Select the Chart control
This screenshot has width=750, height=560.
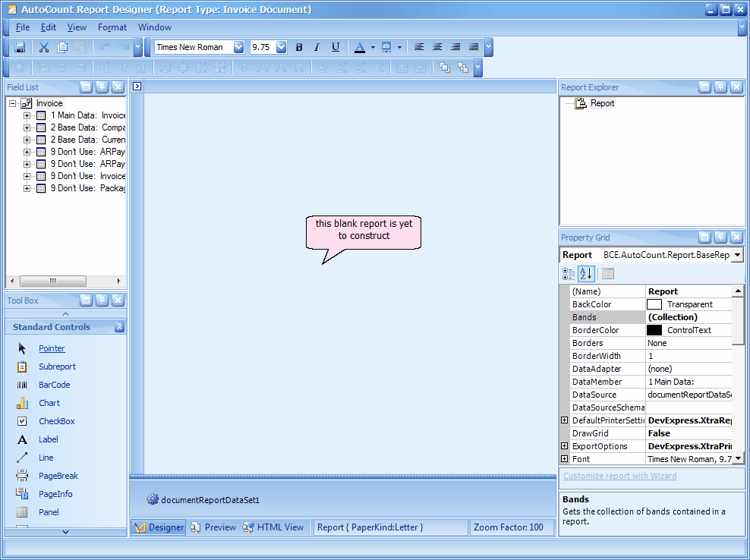point(49,403)
